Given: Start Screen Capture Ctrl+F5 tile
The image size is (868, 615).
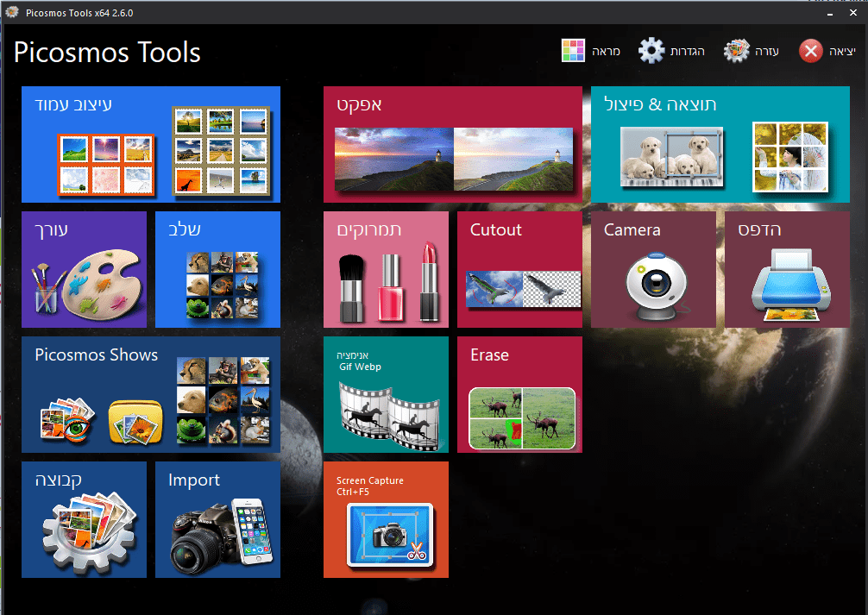Looking at the screenshot, I should (x=386, y=520).
